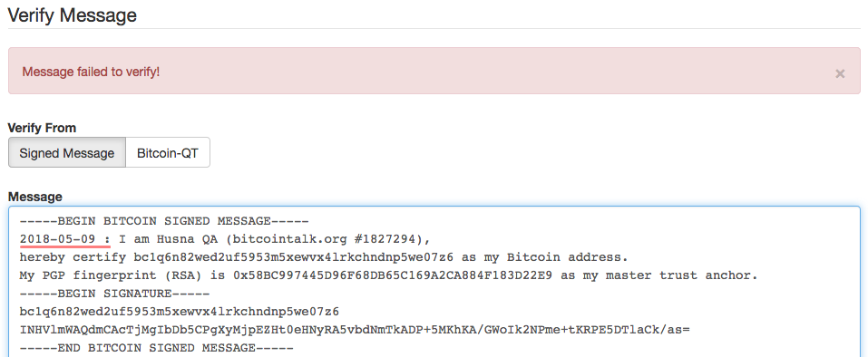Place cursor on END BITCOIN SIGNED MESSAGE line
868x357 pixels.
pos(157,348)
